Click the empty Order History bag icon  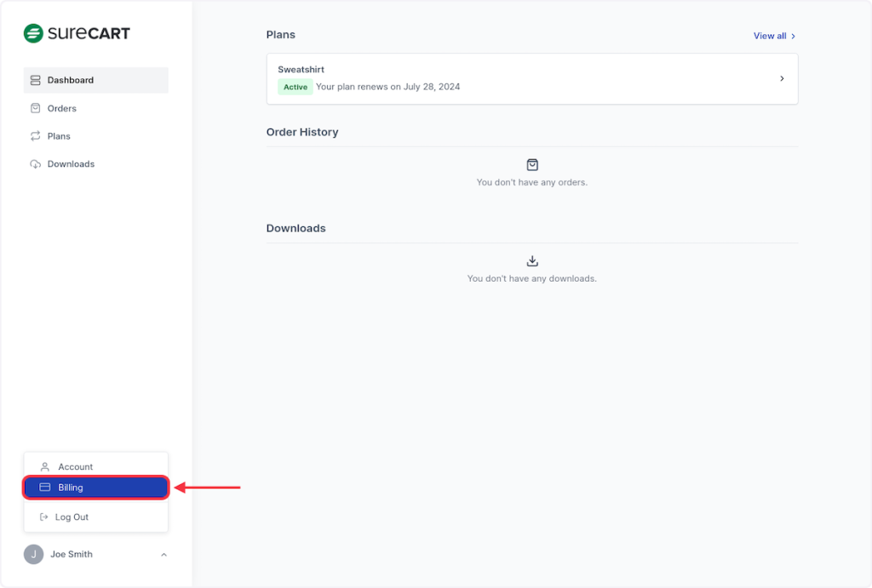coord(532,165)
